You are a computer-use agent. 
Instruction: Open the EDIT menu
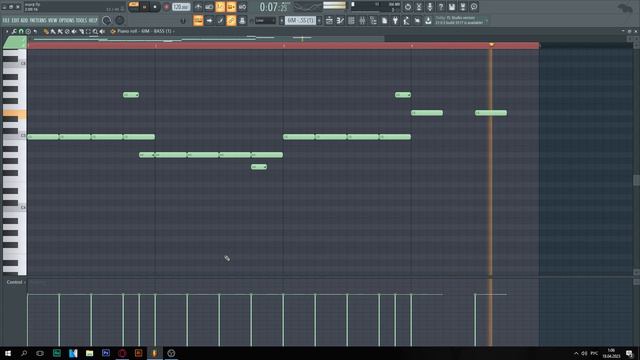coord(15,20)
